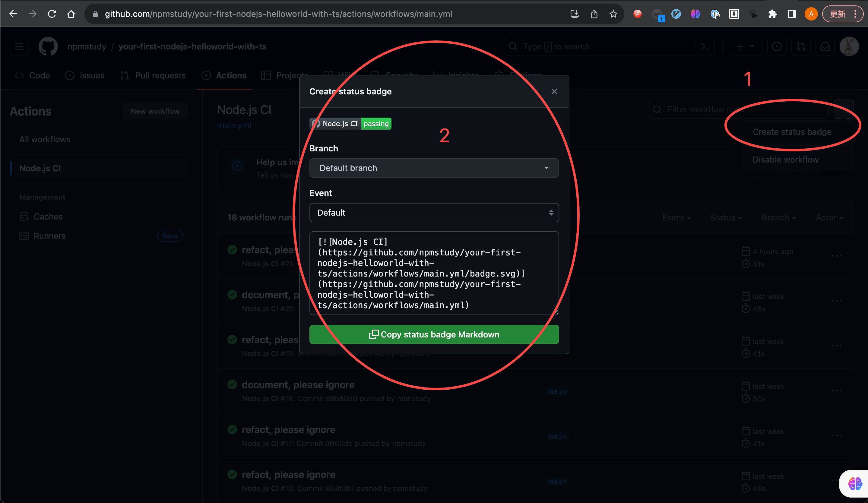Click inside the badge Markdown text area
Image resolution: width=868 pixels, height=503 pixels.
[434, 273]
